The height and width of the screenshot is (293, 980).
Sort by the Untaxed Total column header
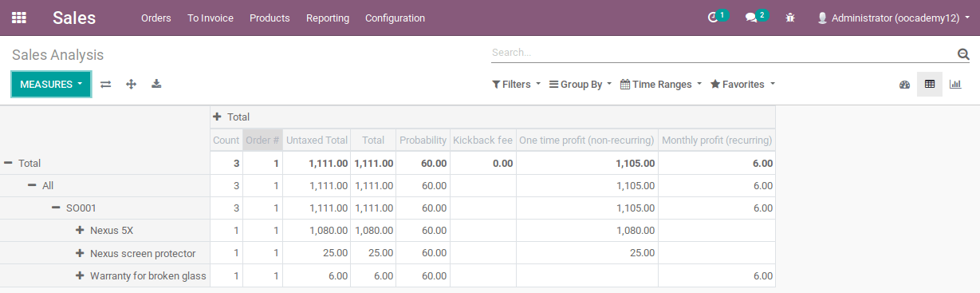coord(317,140)
